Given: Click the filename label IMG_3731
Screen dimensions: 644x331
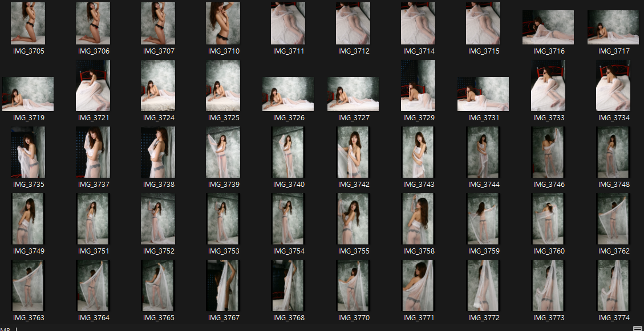Looking at the screenshot, I should 483,117.
